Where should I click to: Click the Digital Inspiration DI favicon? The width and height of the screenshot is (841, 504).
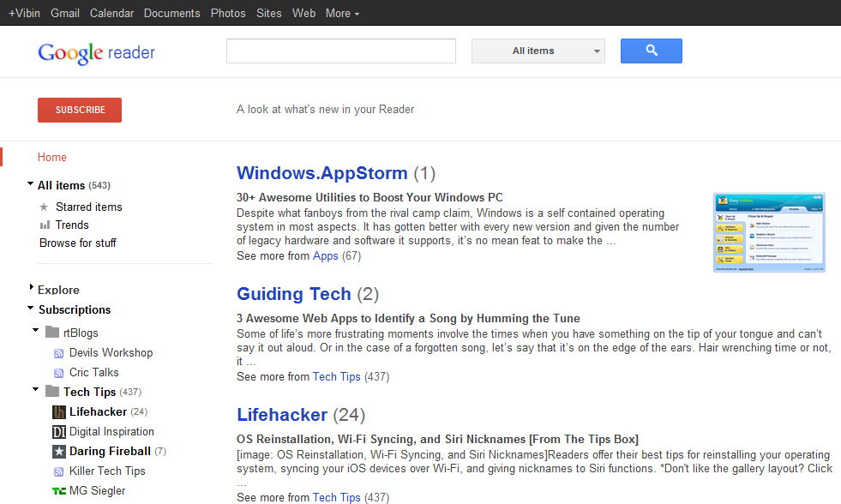point(59,432)
